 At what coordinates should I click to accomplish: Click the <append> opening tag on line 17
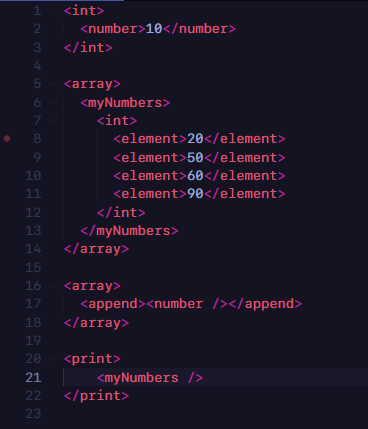tap(113, 304)
